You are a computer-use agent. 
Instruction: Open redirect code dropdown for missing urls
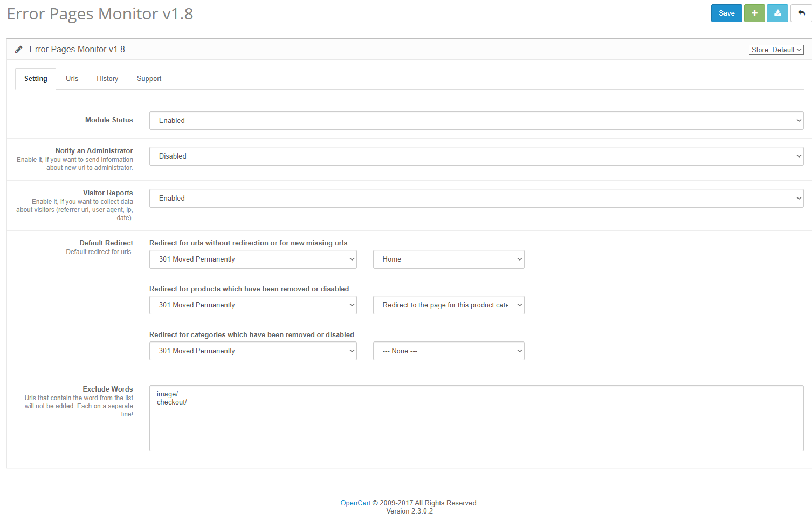coord(253,259)
